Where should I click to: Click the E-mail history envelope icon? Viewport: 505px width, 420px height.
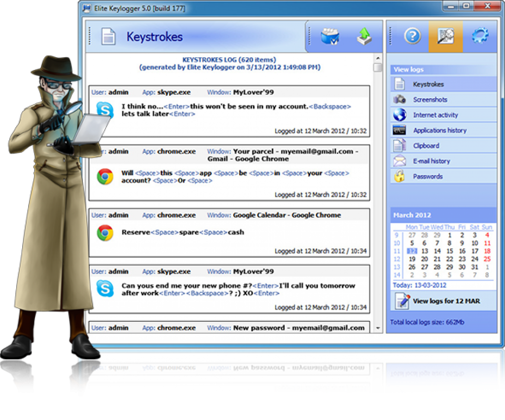pos(399,161)
